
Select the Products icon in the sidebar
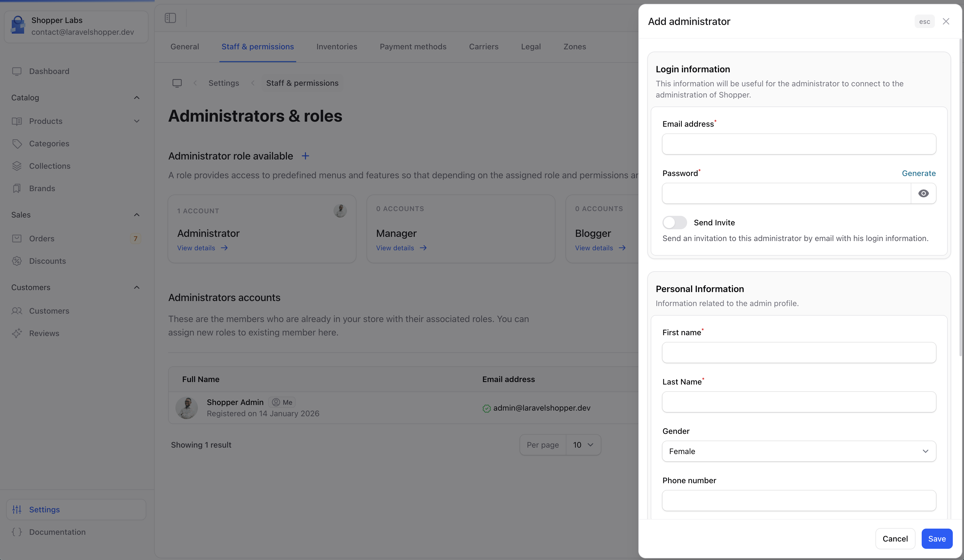tap(17, 121)
